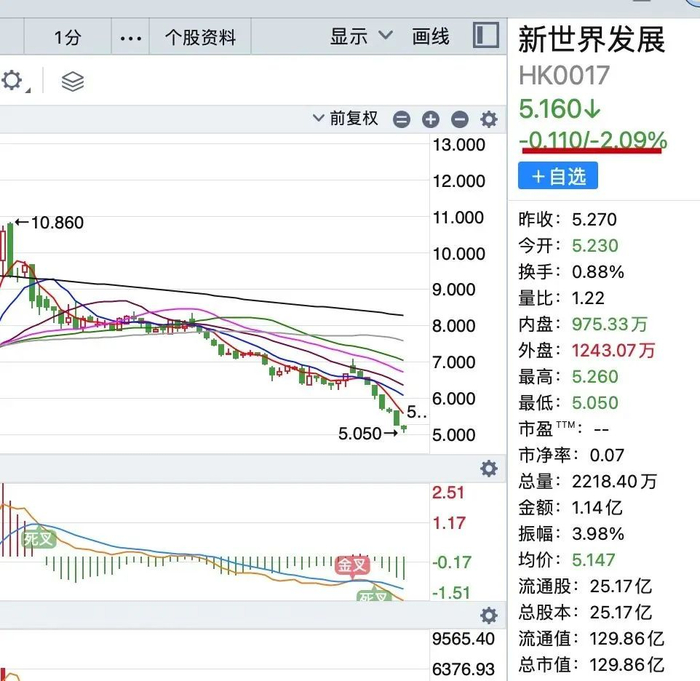The width and height of the screenshot is (700, 681).
Task: Open the MACD indicator panel settings gear
Action: coord(489,468)
